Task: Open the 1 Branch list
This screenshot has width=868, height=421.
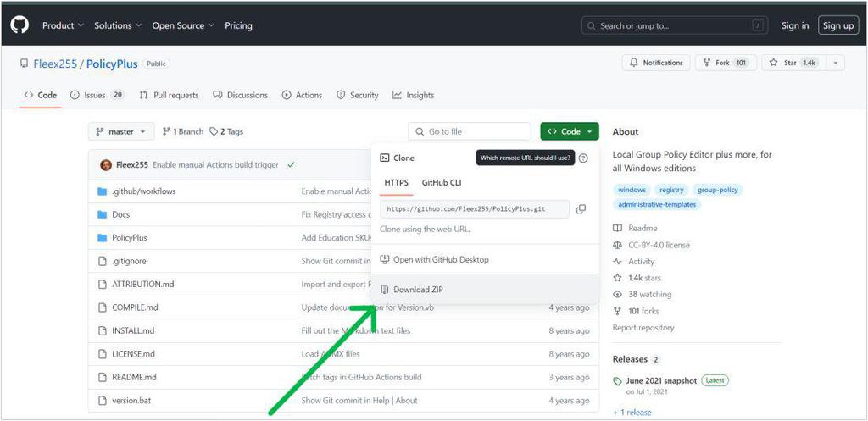Action: click(183, 131)
